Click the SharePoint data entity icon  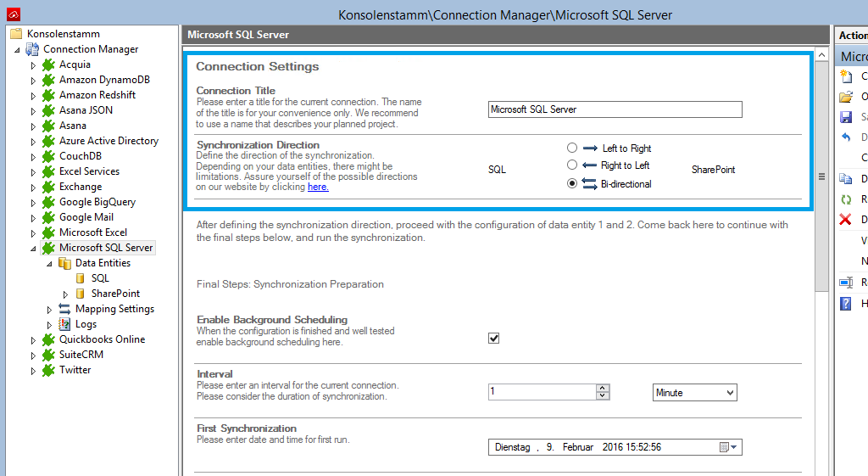[81, 293]
